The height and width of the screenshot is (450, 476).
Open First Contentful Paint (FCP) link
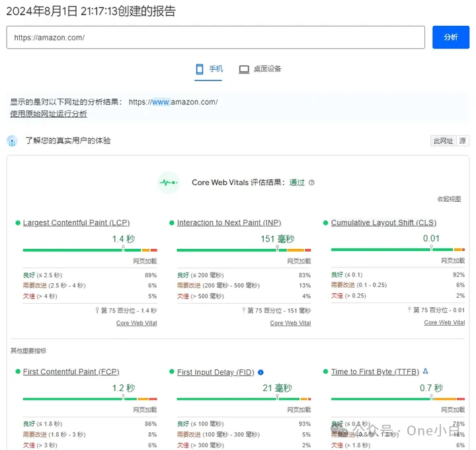tap(71, 372)
